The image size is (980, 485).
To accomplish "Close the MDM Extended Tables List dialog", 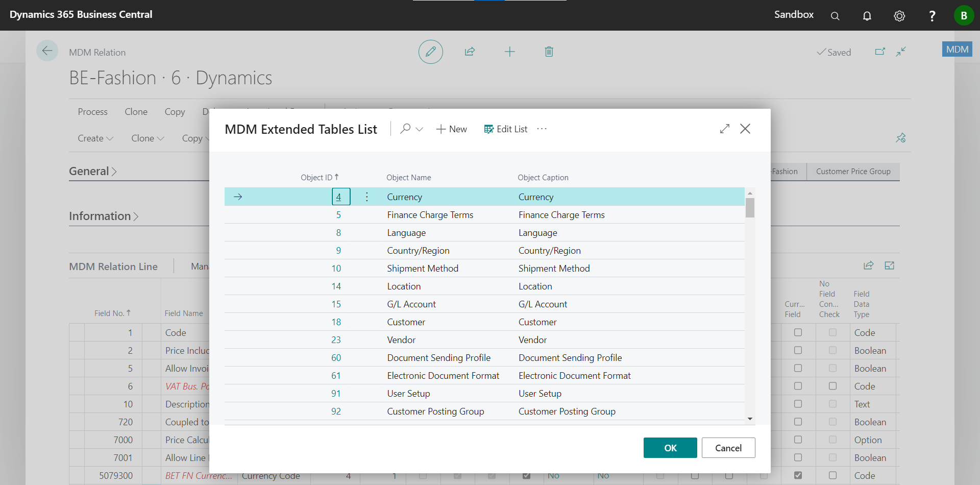I will (x=745, y=129).
